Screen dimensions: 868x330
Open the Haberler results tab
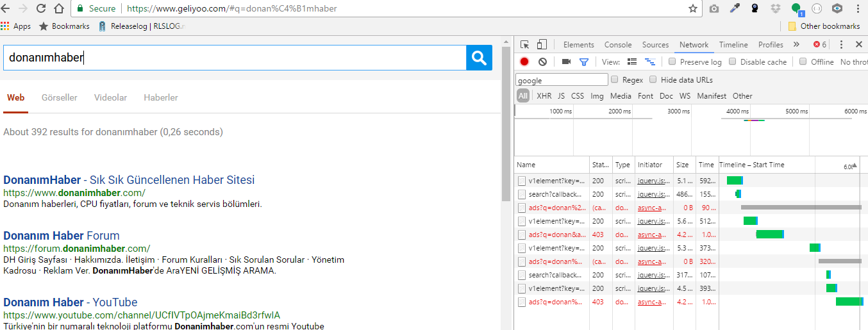click(161, 97)
